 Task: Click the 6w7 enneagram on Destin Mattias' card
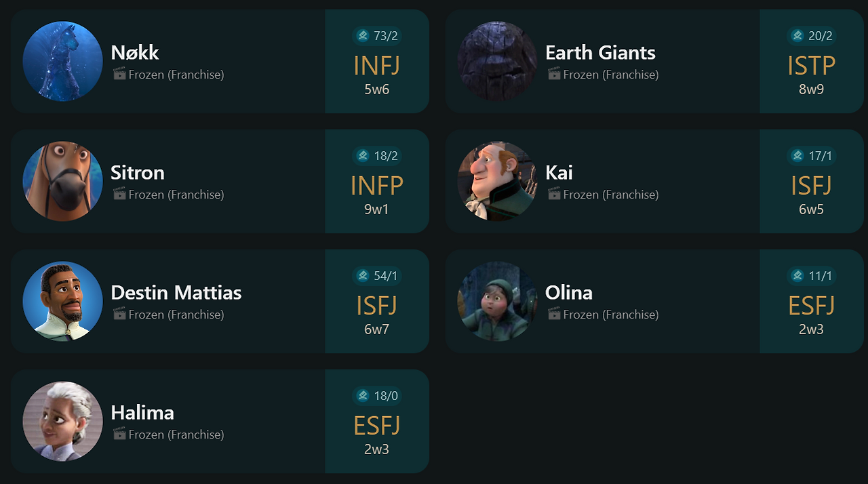pyautogui.click(x=376, y=329)
